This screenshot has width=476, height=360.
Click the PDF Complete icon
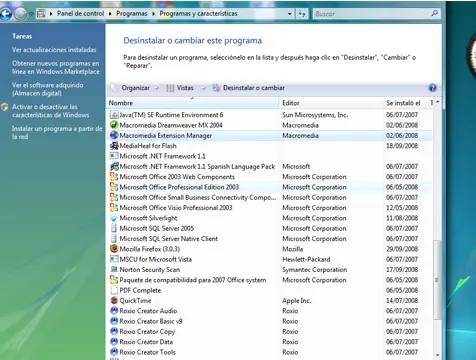[x=114, y=290]
